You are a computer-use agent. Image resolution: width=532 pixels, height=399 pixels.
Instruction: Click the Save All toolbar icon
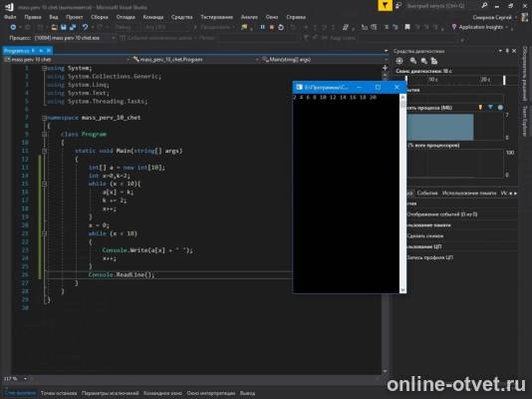click(73, 27)
